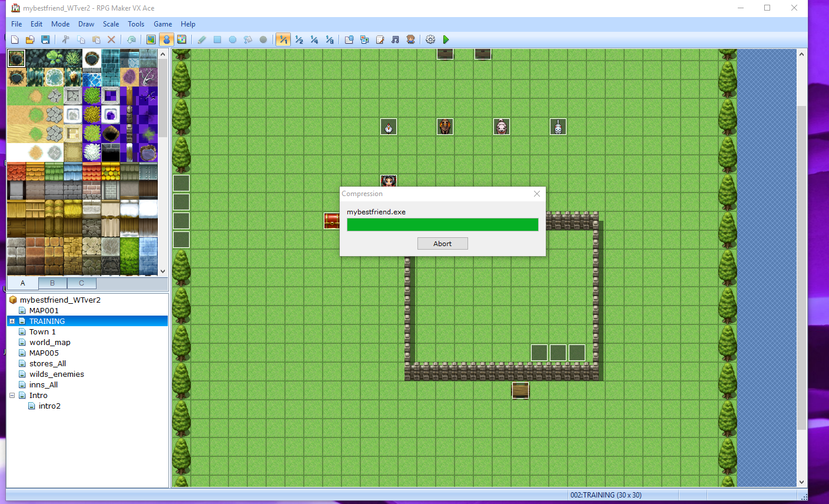This screenshot has height=504, width=829.
Task: Select the intro2 submap
Action: (49, 406)
